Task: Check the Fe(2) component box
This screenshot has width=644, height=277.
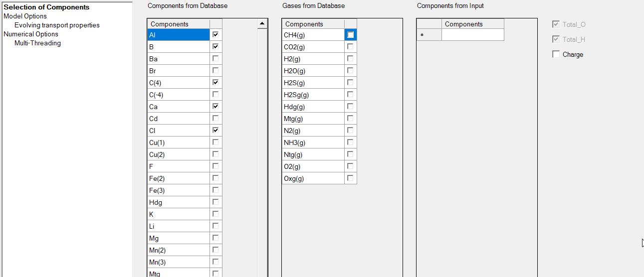Action: [x=215, y=178]
